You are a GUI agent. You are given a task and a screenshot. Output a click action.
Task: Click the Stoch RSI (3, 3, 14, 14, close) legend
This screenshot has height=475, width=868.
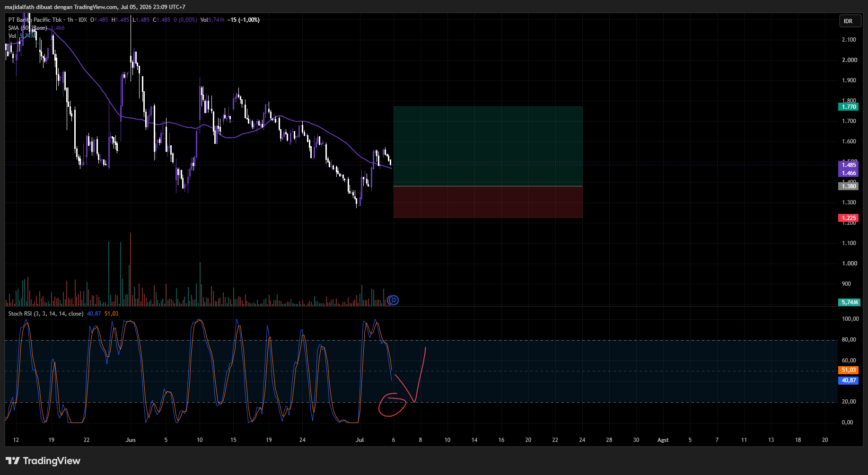pos(46,314)
